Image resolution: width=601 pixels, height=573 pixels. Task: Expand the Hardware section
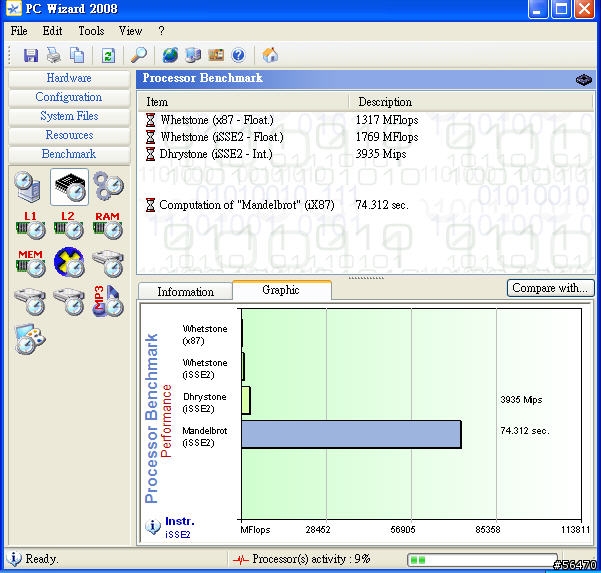pos(69,78)
